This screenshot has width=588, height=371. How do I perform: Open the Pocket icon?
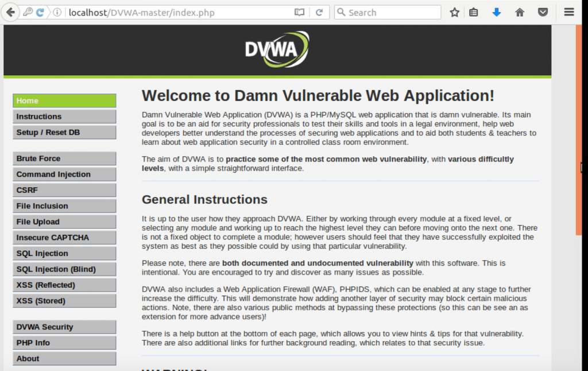click(x=543, y=13)
